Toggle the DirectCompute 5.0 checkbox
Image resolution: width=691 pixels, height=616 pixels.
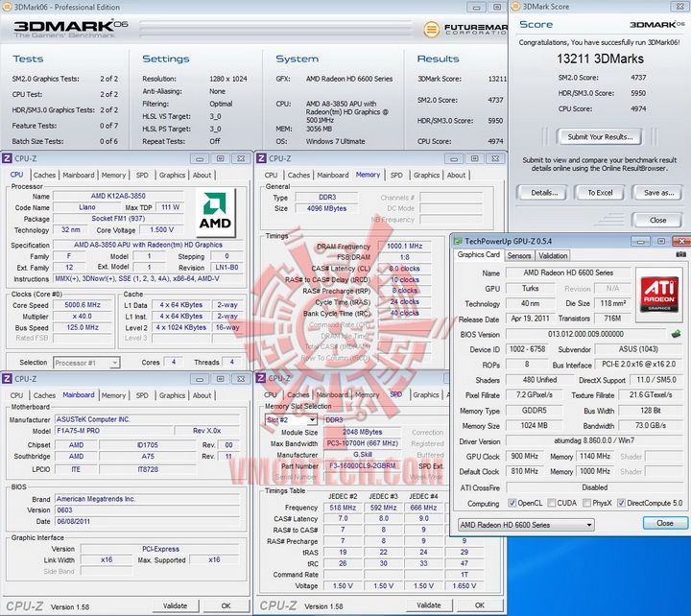point(621,503)
